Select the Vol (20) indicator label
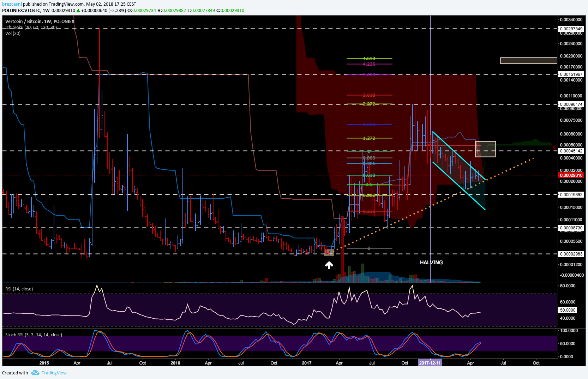The height and width of the screenshot is (379, 588). [x=13, y=34]
